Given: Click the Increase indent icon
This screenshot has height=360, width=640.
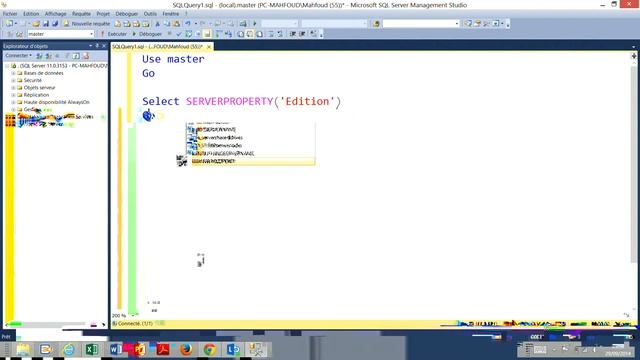Looking at the screenshot, I should [x=302, y=34].
